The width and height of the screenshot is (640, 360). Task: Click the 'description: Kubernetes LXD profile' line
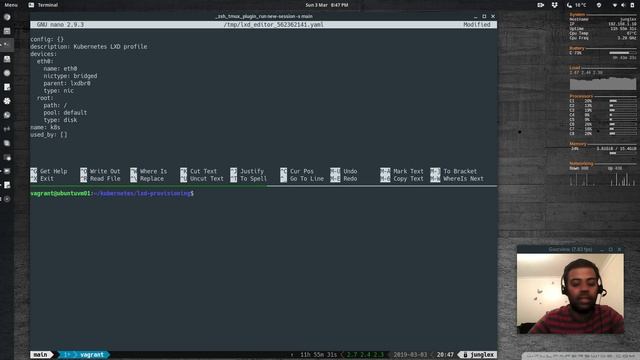pyautogui.click(x=89, y=47)
